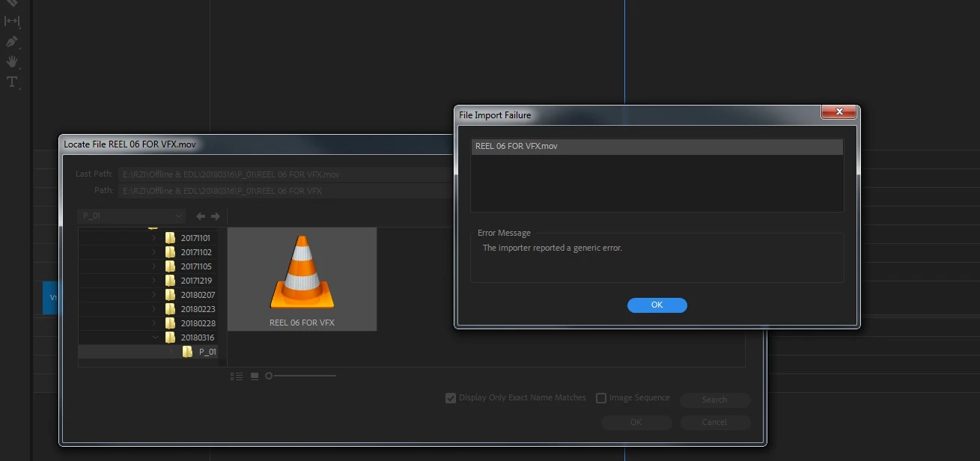Toggle Display Only Exact Name Matches
This screenshot has height=461, width=980.
tap(451, 398)
